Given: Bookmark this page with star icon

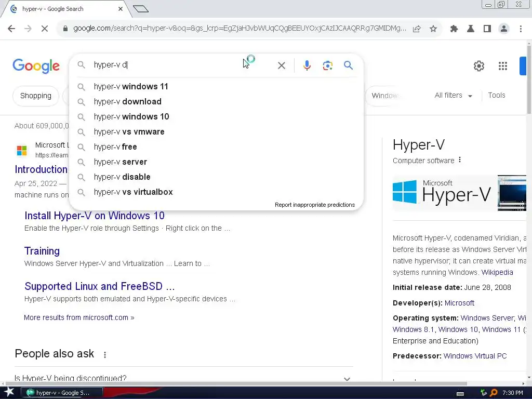Looking at the screenshot, I should pyautogui.click(x=433, y=29).
